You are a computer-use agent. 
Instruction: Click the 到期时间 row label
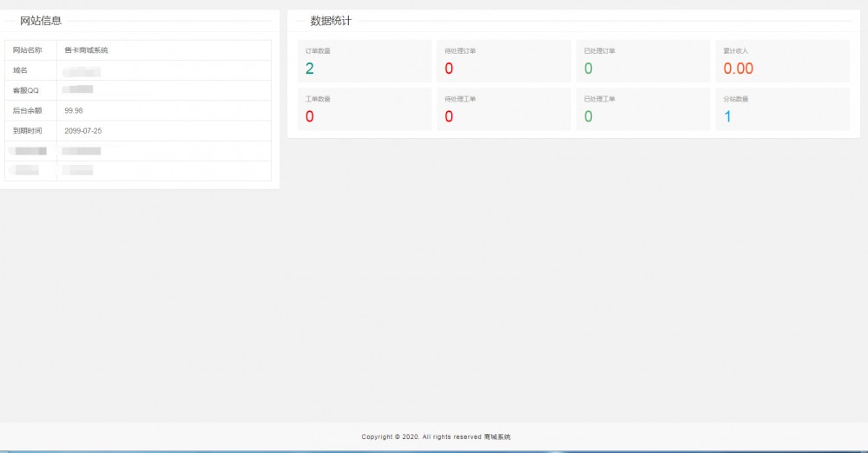(x=27, y=130)
